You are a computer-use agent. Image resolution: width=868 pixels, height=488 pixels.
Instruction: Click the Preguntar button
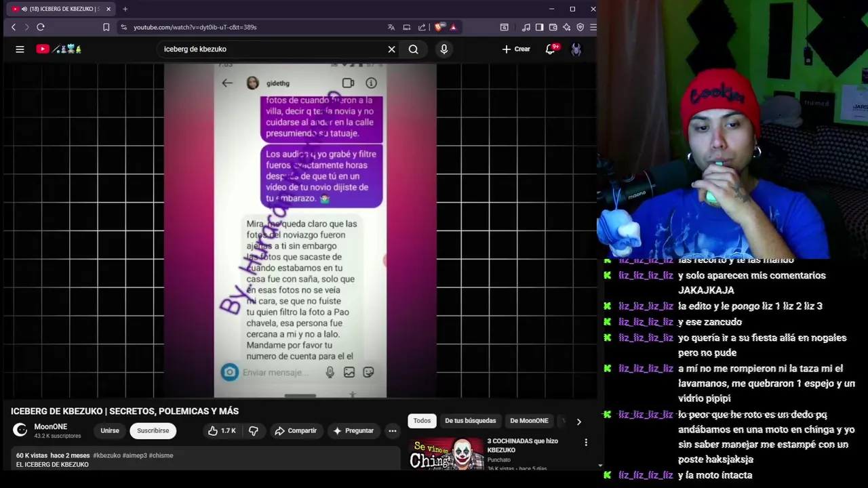click(x=353, y=430)
